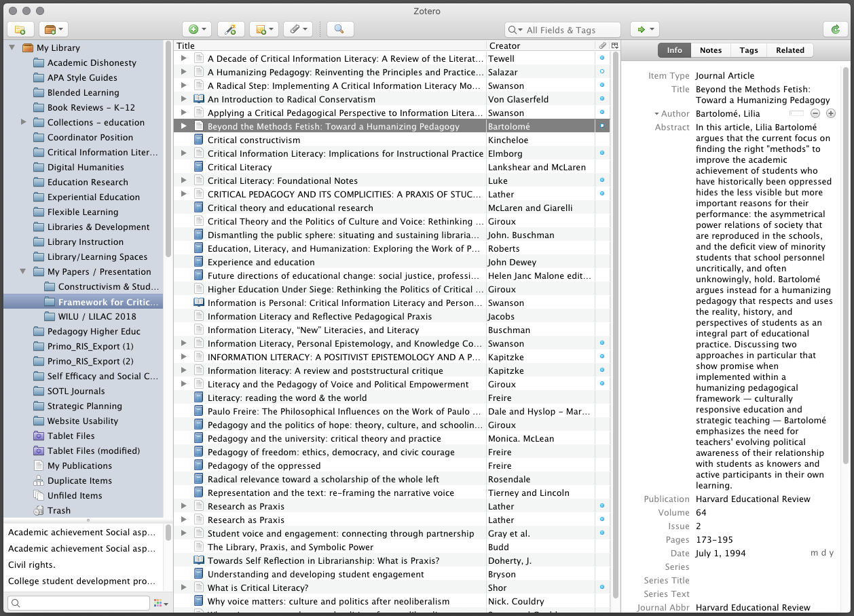Viewport: 854px width, 616px height.
Task: Switch to the Notes tab
Action: 711,50
